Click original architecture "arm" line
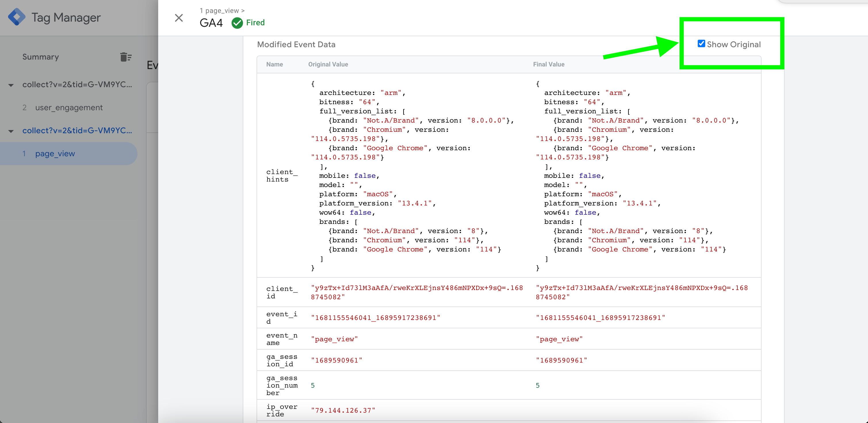Screen dimensions: 868x423 pyautogui.click(x=362, y=93)
